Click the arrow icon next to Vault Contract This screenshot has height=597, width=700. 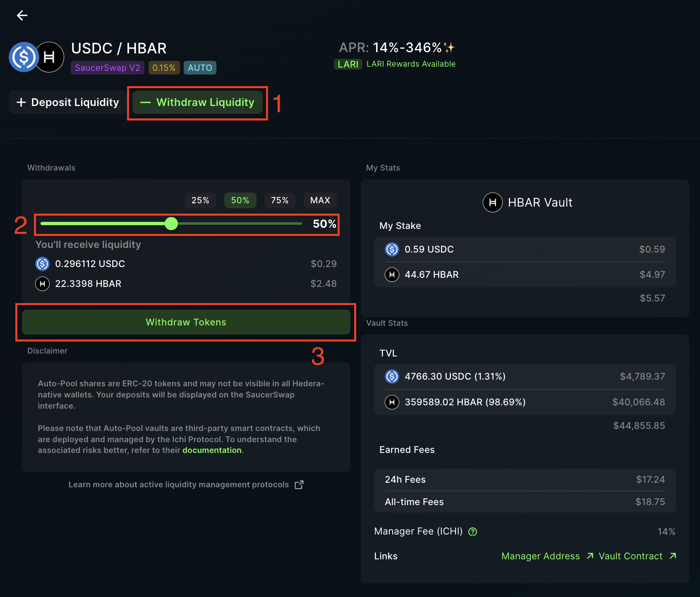(673, 556)
